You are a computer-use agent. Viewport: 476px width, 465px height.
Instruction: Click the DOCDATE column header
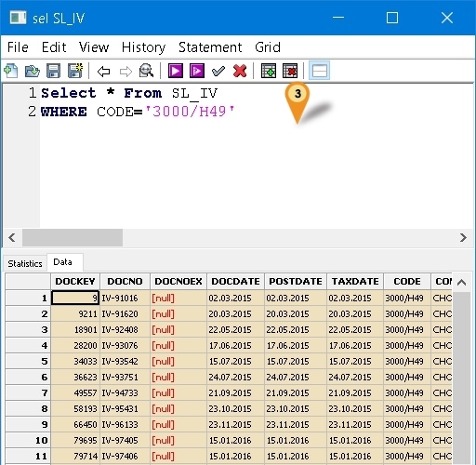(235, 282)
